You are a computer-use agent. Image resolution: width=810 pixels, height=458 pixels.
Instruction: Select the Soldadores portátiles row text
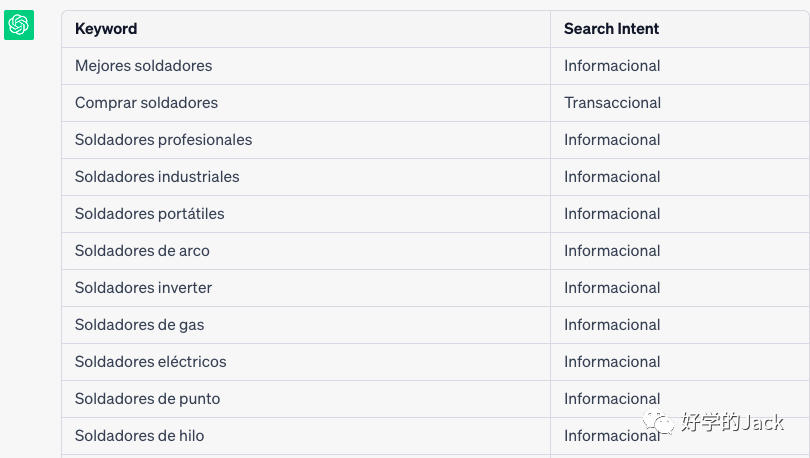[150, 214]
